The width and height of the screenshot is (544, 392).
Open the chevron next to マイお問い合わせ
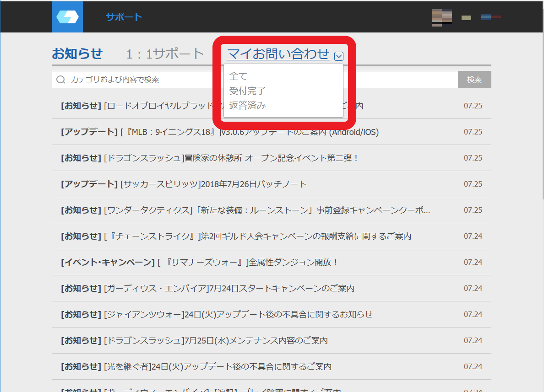point(339,55)
